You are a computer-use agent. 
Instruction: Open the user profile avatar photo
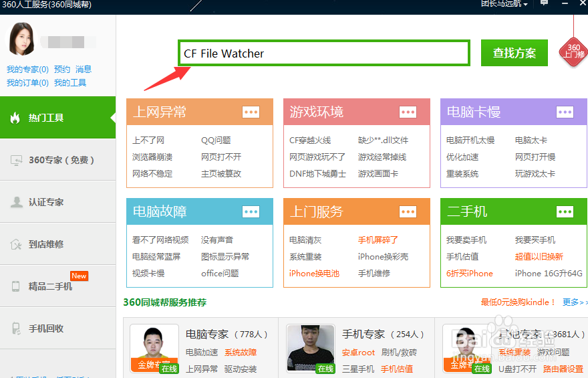[21, 39]
